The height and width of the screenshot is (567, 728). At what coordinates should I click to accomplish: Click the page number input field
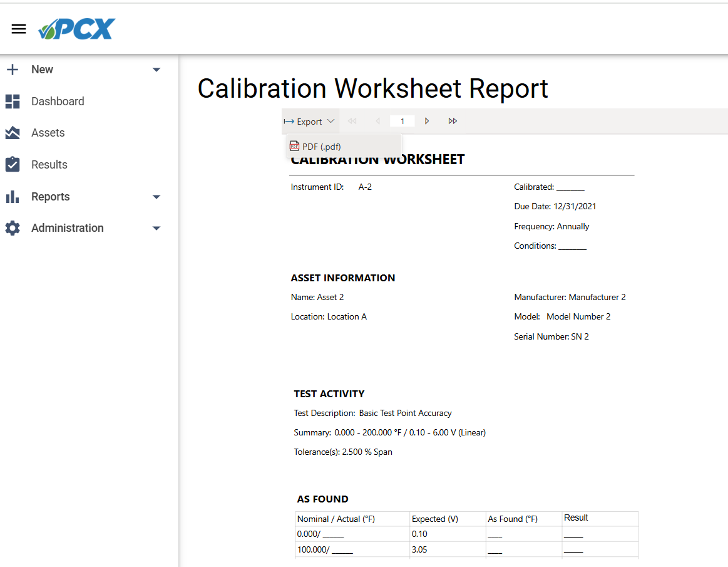[402, 121]
